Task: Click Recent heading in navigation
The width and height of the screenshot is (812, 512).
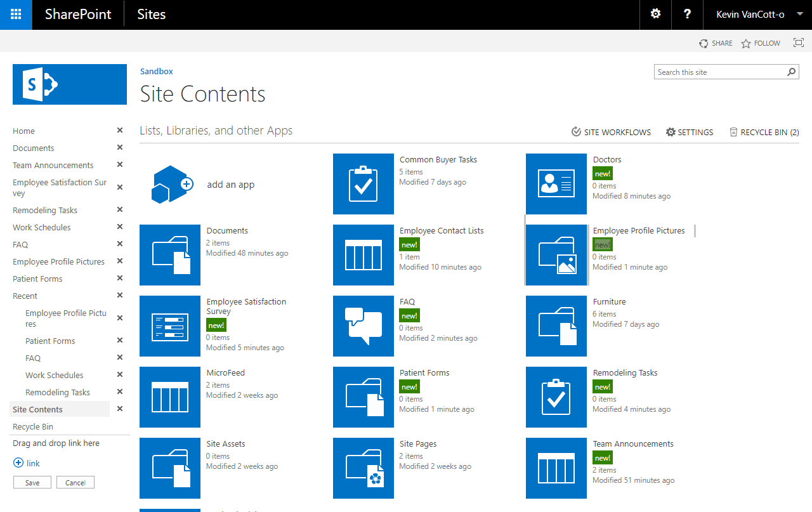Action: (25, 296)
